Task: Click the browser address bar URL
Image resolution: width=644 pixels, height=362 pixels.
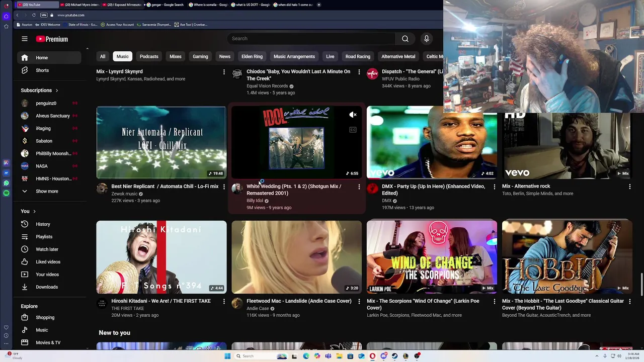Action: click(x=71, y=15)
